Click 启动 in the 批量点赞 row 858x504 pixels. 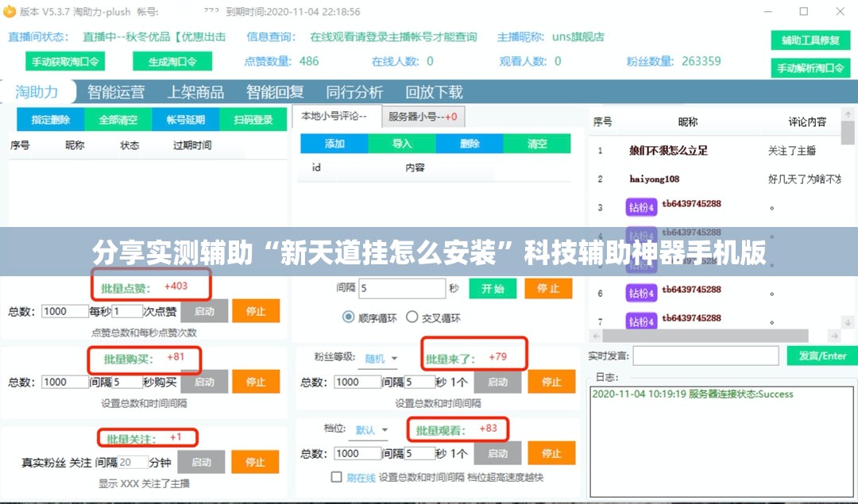(x=204, y=311)
